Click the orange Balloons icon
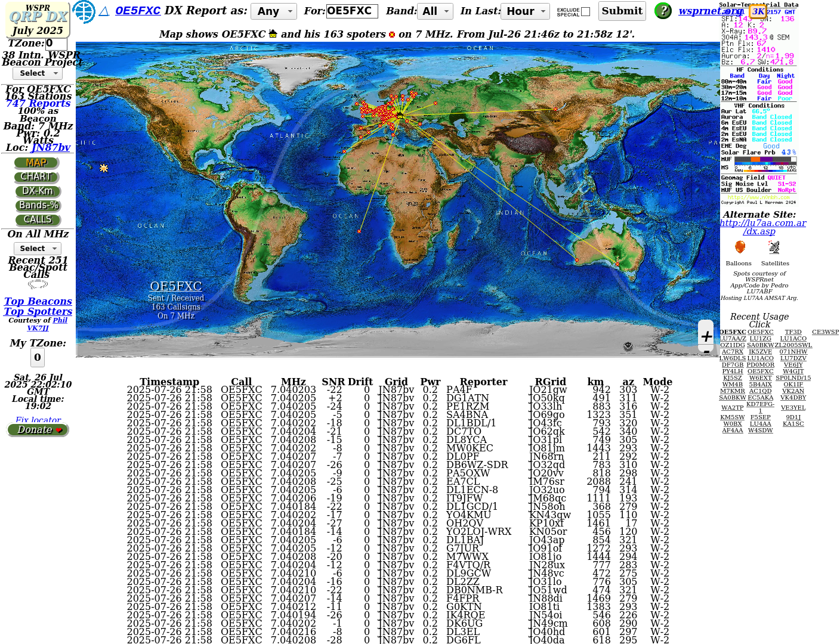840x644 pixels. [x=740, y=247]
